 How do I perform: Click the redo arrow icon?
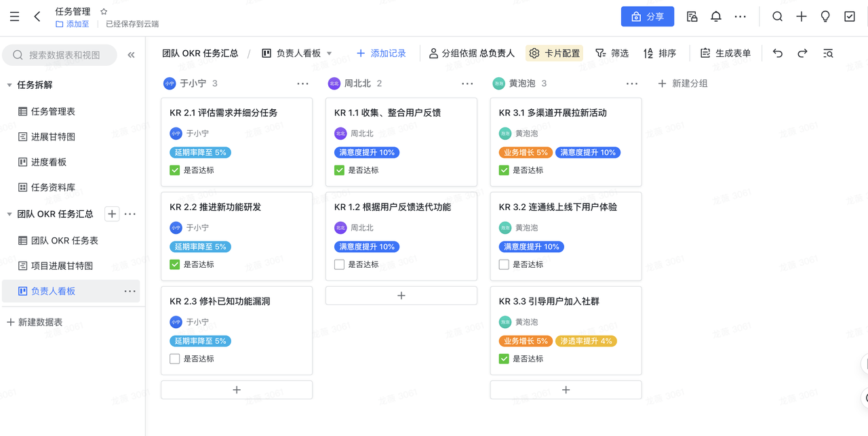(x=802, y=54)
